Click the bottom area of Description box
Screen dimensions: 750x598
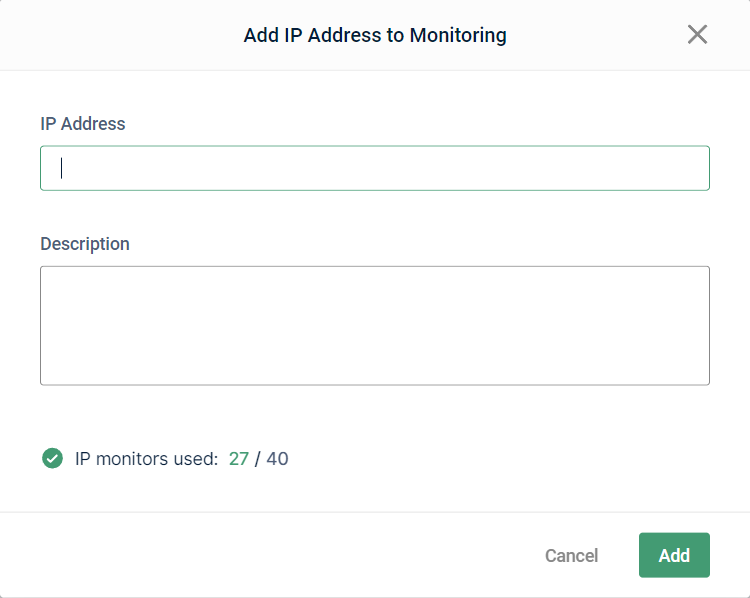375,373
